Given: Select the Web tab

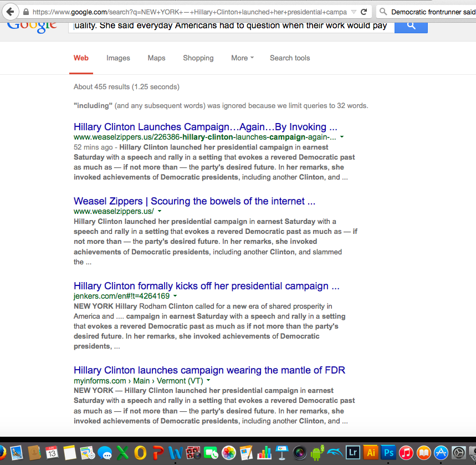Looking at the screenshot, I should (81, 58).
